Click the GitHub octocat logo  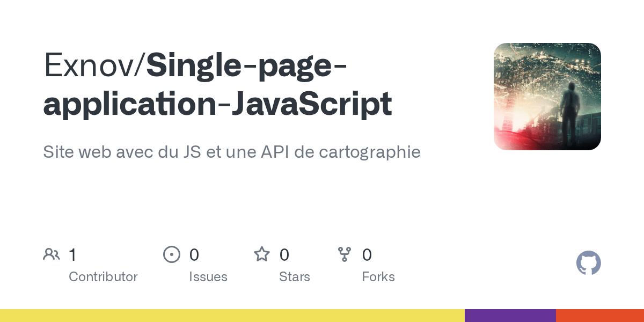589,263
